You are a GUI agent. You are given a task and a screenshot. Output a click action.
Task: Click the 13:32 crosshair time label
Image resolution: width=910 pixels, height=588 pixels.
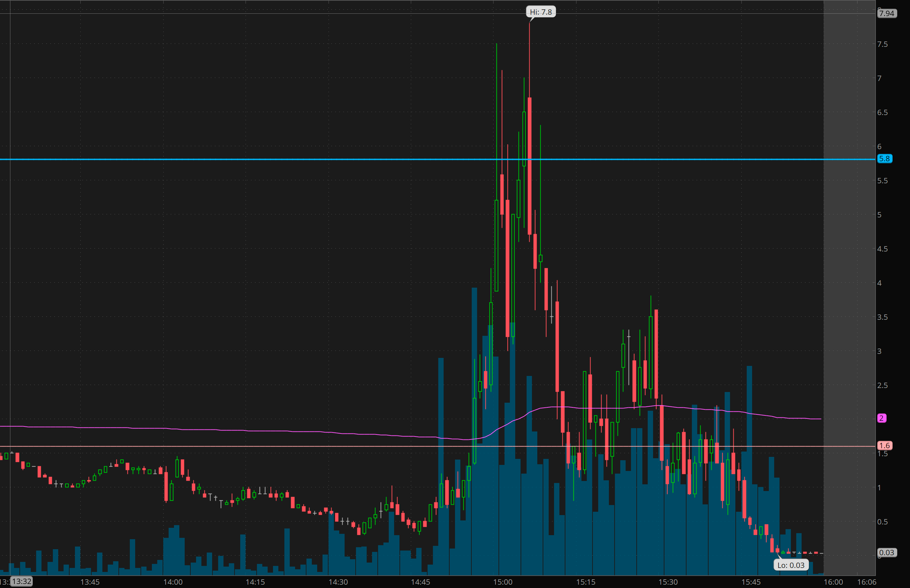click(21, 582)
